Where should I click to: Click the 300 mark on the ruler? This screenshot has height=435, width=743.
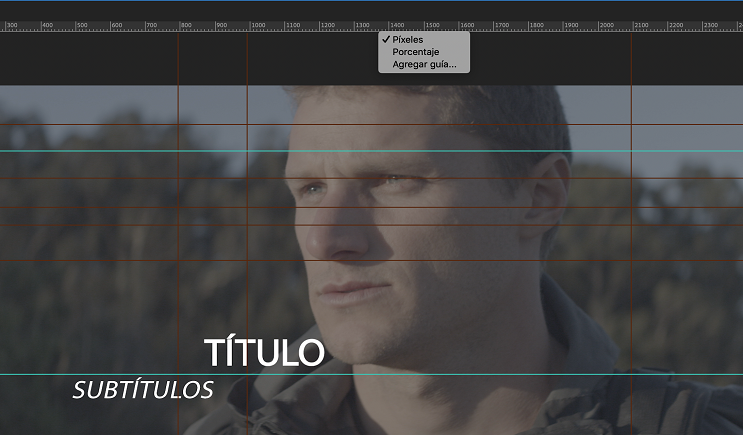point(12,25)
